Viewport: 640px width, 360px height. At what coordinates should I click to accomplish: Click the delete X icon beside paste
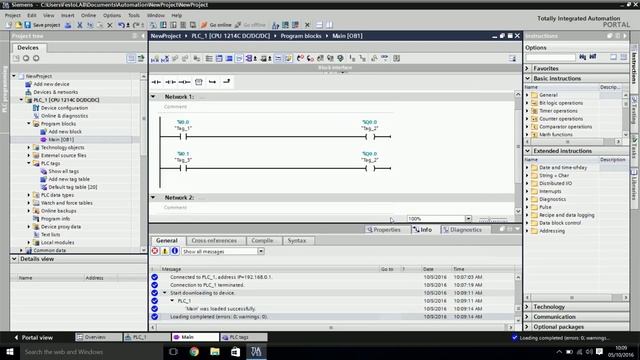coord(110,25)
